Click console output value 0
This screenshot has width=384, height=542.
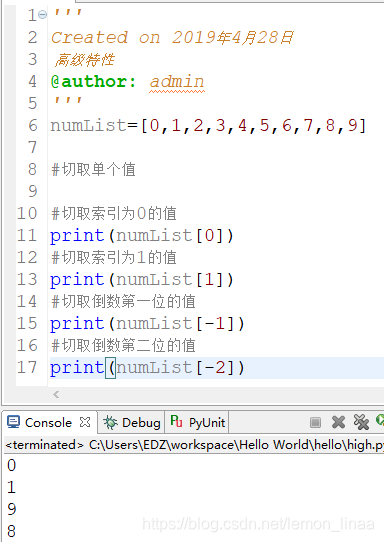click(x=11, y=465)
